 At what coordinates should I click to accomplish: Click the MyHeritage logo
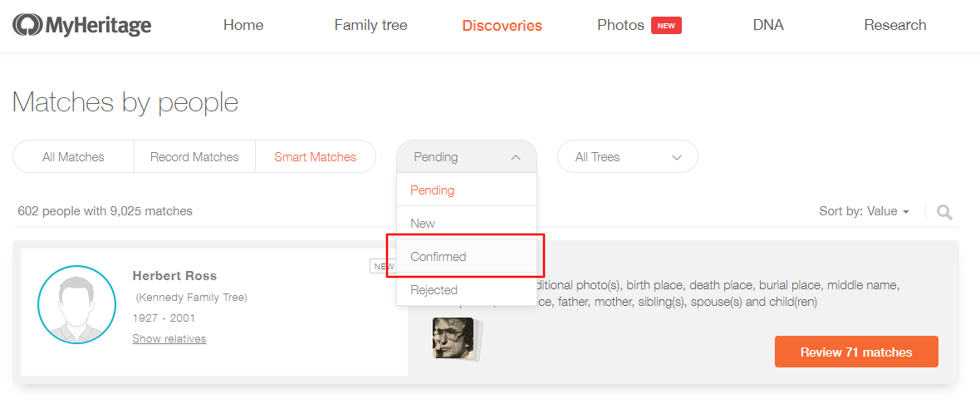coord(82,25)
